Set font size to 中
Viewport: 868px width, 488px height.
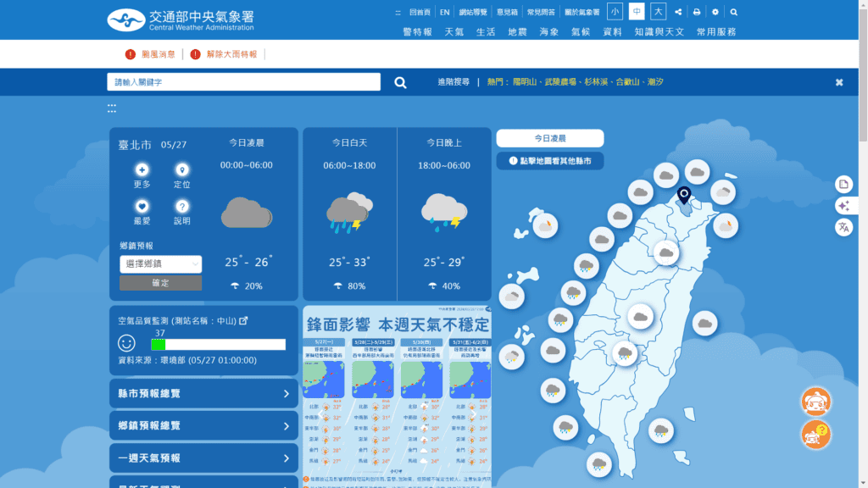637,12
